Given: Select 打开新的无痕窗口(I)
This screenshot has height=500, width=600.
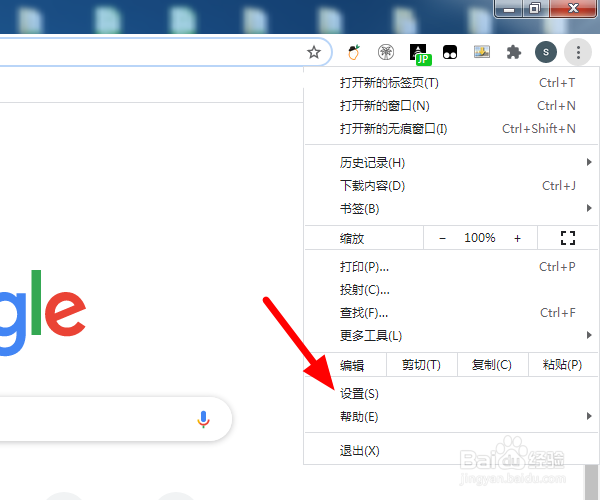Looking at the screenshot, I should tap(451, 129).
